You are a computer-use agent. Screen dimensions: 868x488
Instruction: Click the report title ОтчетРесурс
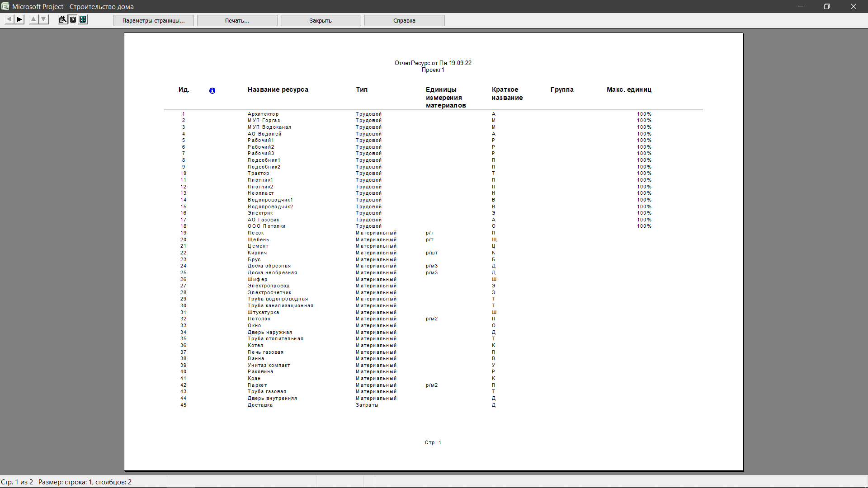(433, 63)
